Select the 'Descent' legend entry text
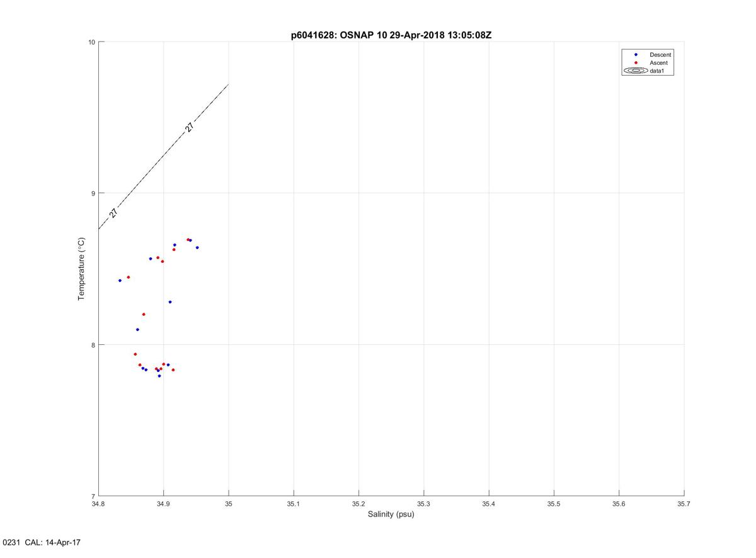 point(660,55)
